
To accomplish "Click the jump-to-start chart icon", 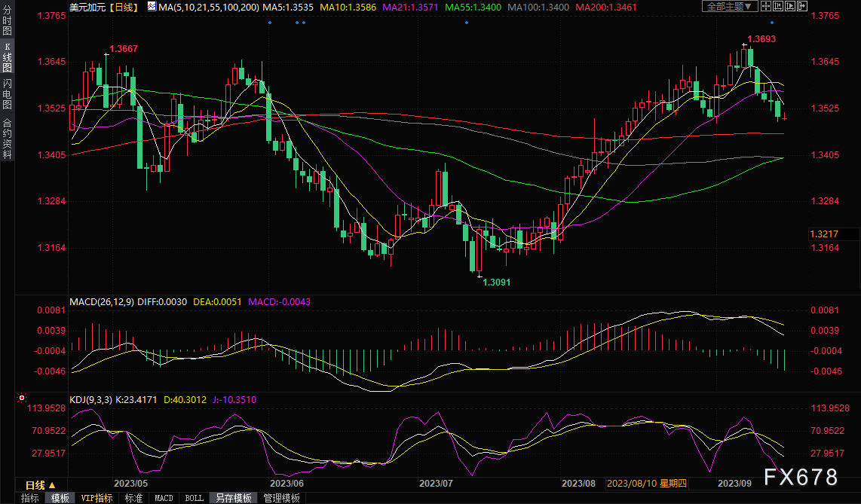I will click(x=779, y=6).
